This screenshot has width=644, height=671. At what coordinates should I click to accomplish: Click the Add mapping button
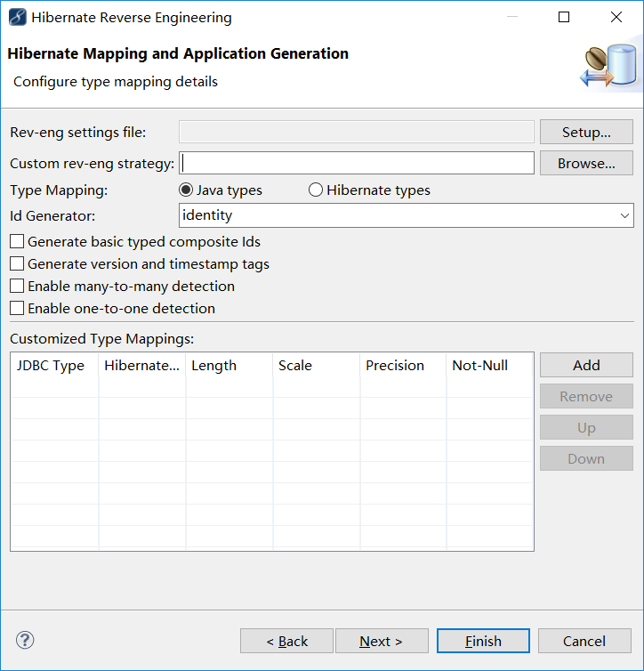coord(586,365)
